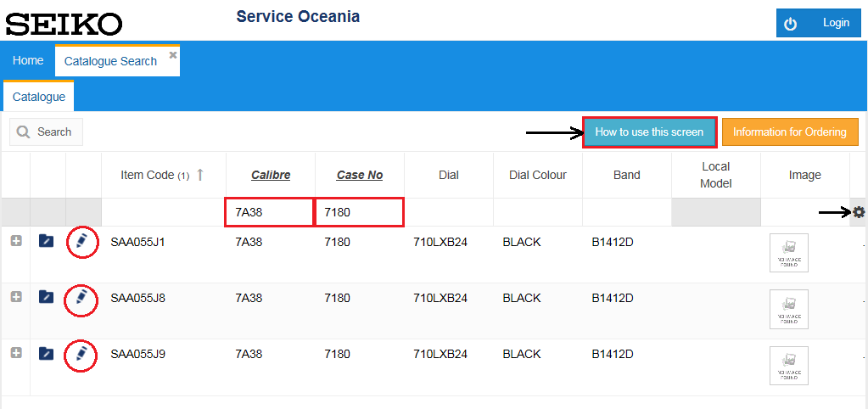Open the folder icon for SAA055J1
The height and width of the screenshot is (409, 868).
click(47, 242)
